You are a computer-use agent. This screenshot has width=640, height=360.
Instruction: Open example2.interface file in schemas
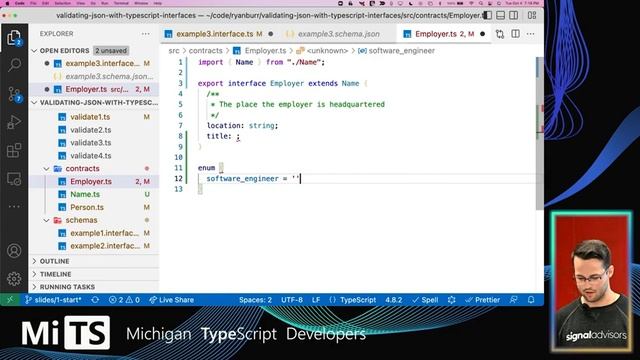(x=105, y=246)
